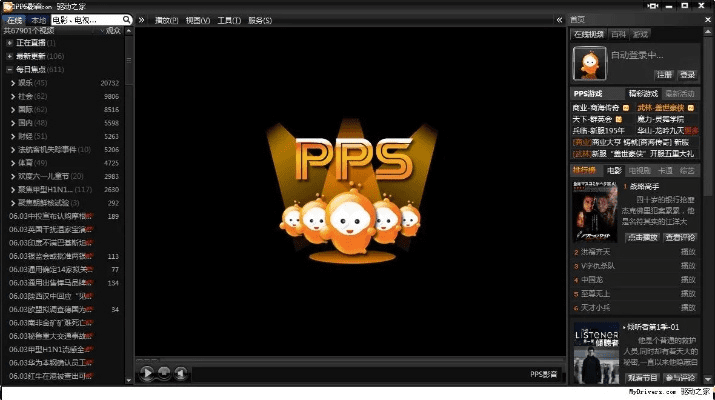This screenshot has width=715, height=400.
Task: Select the 在线视频 tab
Action: coord(589,34)
